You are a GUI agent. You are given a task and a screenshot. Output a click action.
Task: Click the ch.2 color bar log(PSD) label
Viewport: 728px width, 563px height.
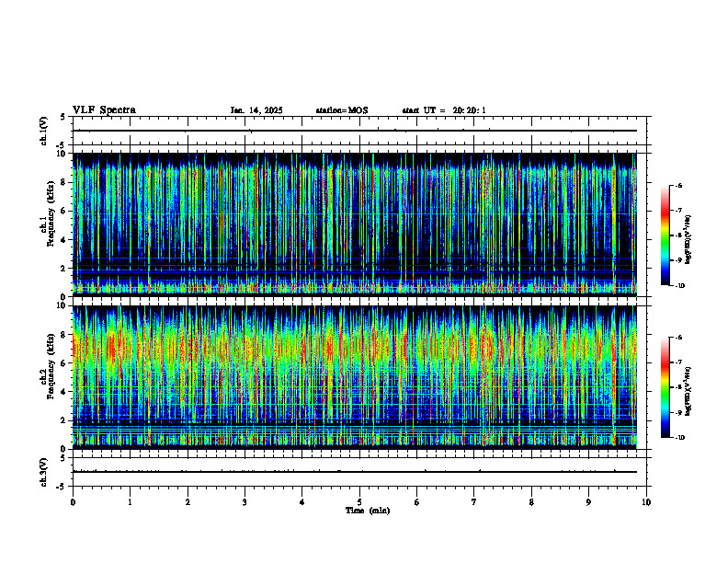[688, 391]
